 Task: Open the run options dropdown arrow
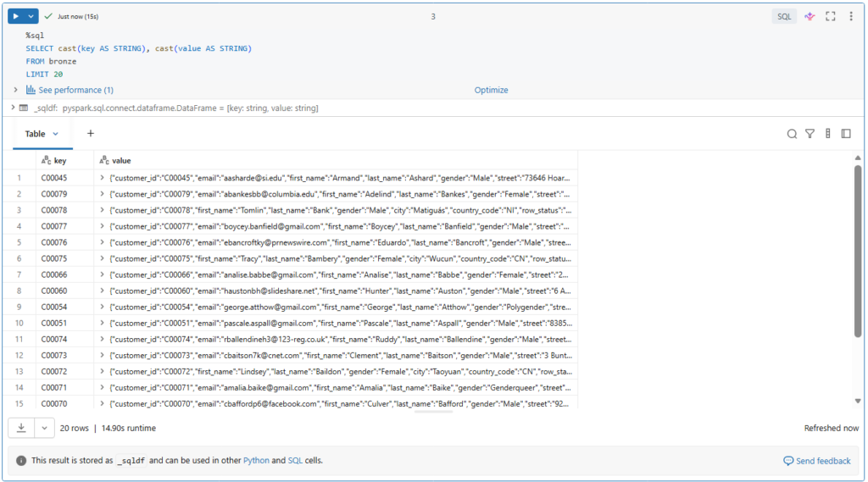[31, 16]
